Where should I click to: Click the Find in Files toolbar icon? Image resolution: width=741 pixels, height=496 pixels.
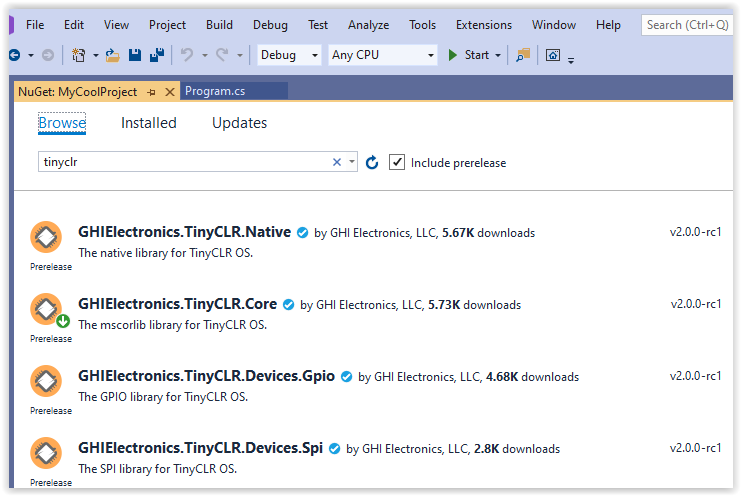523,55
